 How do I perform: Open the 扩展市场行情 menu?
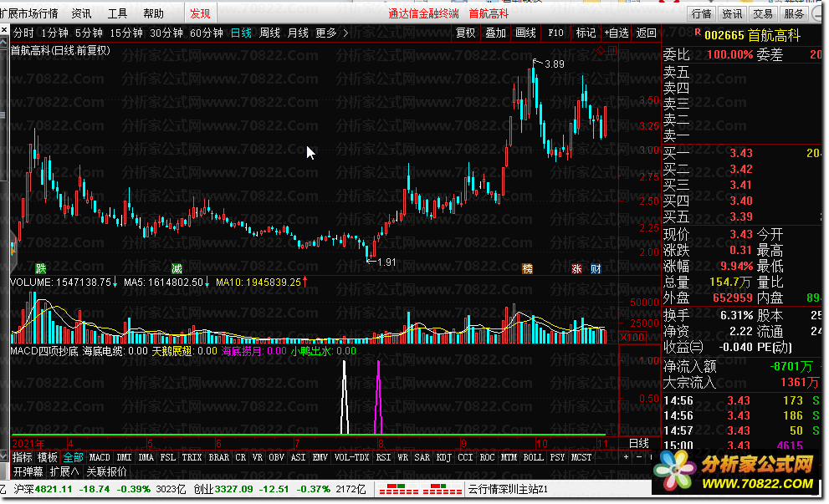pos(29,13)
